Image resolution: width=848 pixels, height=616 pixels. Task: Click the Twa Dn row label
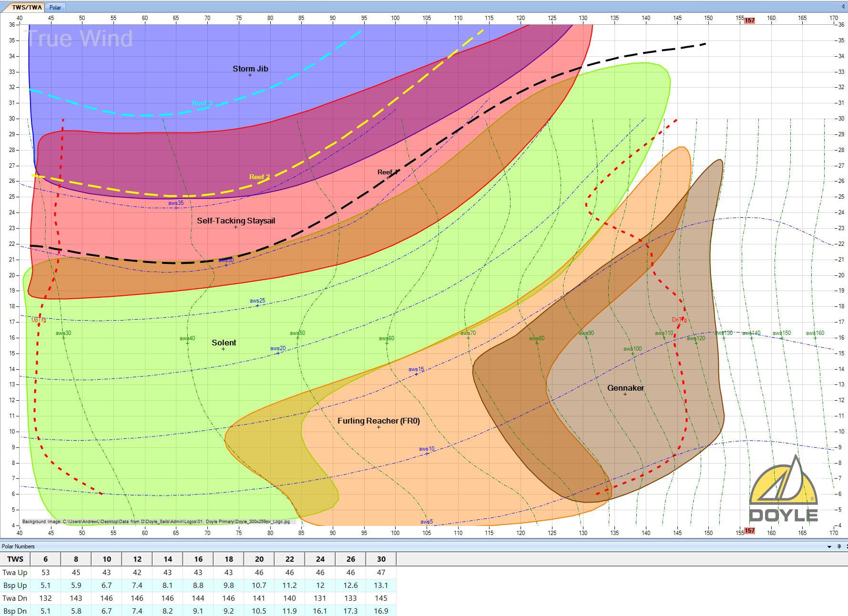[15, 598]
